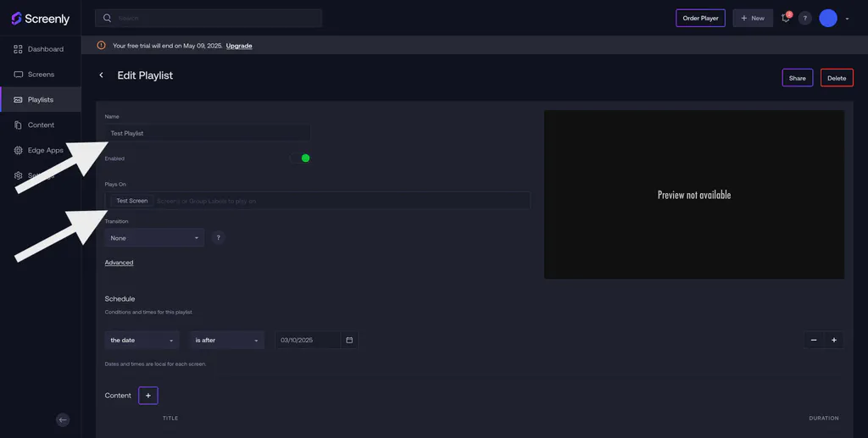Click the search magnifier icon
This screenshot has height=438, width=868.
[108, 18]
